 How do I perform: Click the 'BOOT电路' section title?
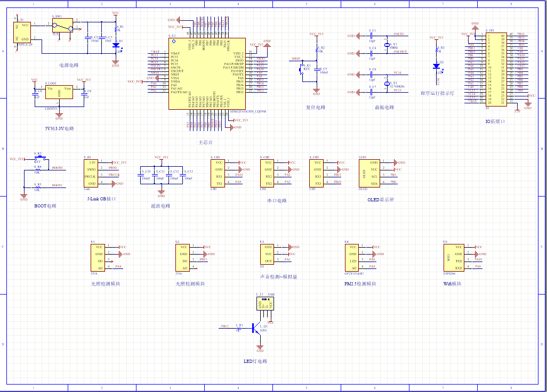[x=45, y=206]
